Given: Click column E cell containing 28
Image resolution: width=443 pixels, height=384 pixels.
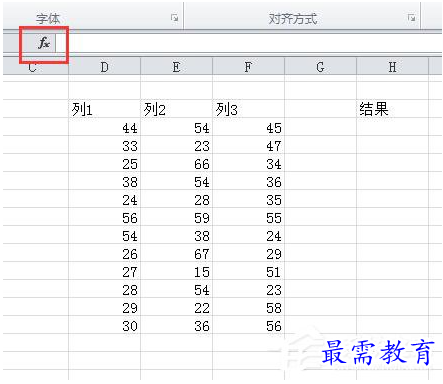Looking at the screenshot, I should coord(177,199).
